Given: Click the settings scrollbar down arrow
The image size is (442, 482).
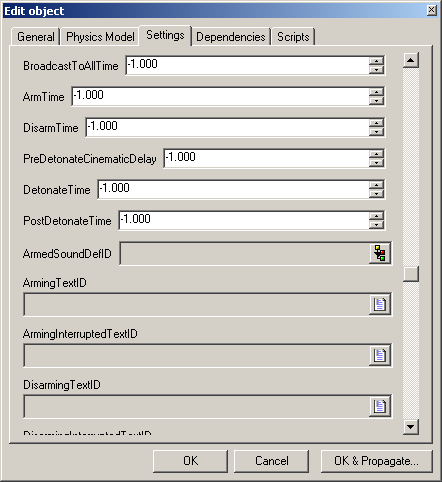Looking at the screenshot, I should 411,427.
